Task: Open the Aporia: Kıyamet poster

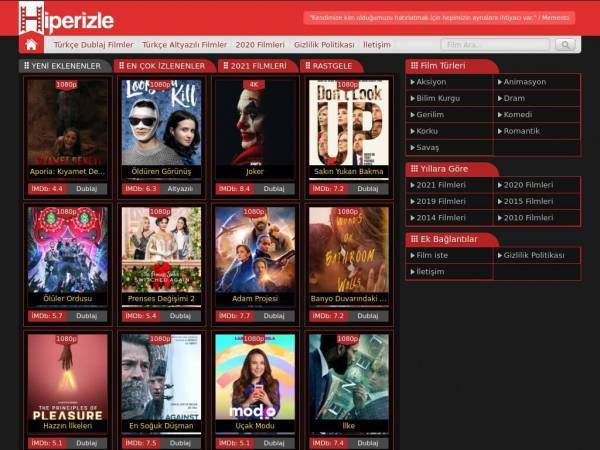Action: pos(67,122)
